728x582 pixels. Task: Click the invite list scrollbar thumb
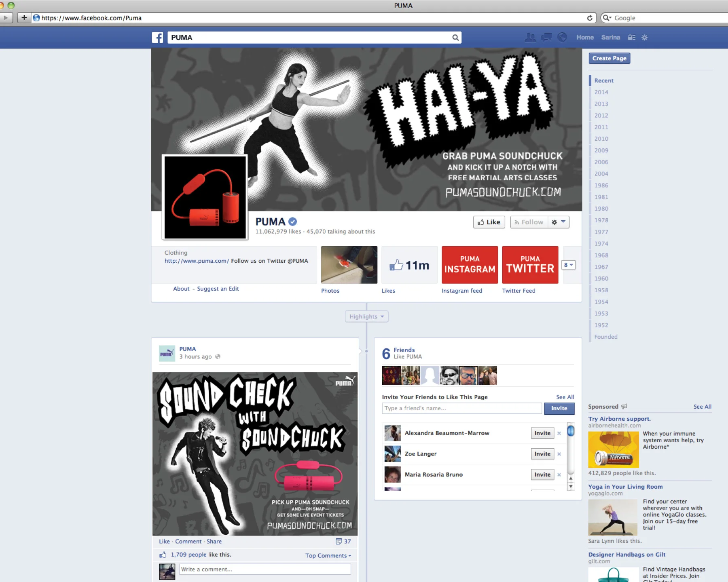(571, 431)
